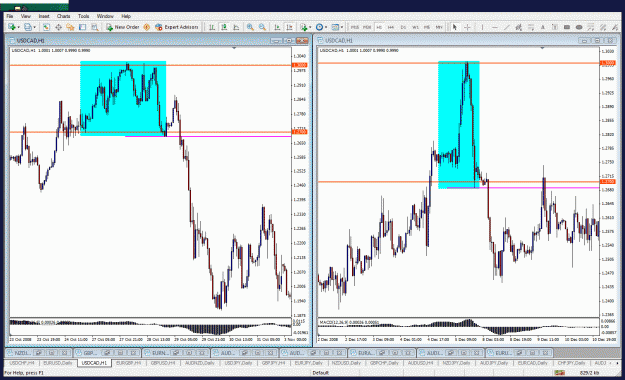The width and height of the screenshot is (625, 380).
Task: Select the Trendline drawing tool
Action: pyautogui.click(x=507, y=27)
